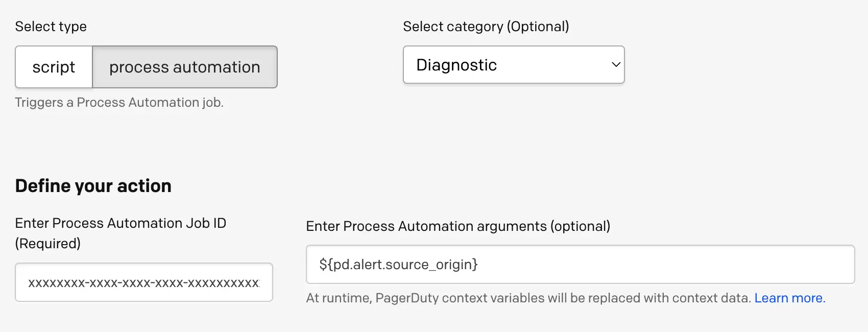Image resolution: width=868 pixels, height=332 pixels.
Task: Click the category dropdown chevron arrow
Action: tap(616, 65)
